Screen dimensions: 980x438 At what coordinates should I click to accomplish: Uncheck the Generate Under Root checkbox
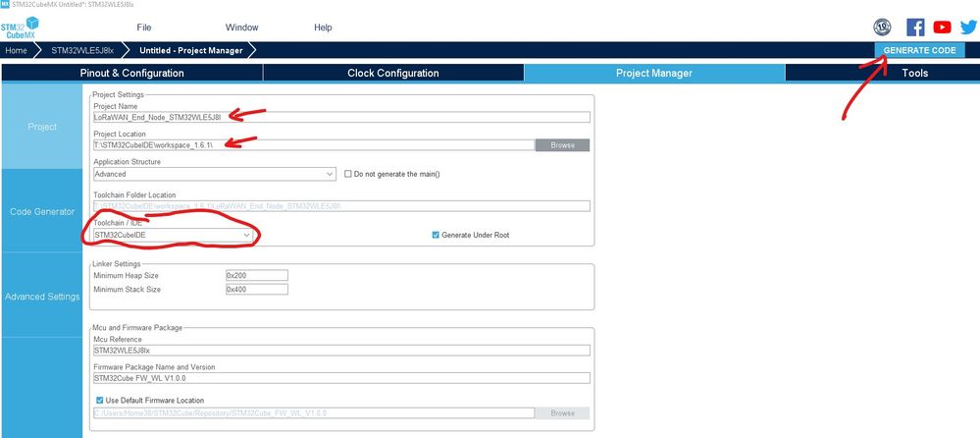436,235
